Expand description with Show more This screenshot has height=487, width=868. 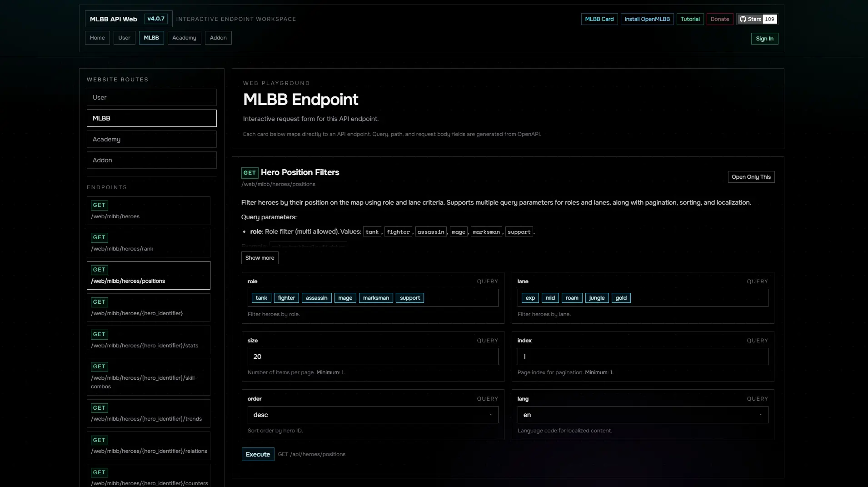point(260,258)
